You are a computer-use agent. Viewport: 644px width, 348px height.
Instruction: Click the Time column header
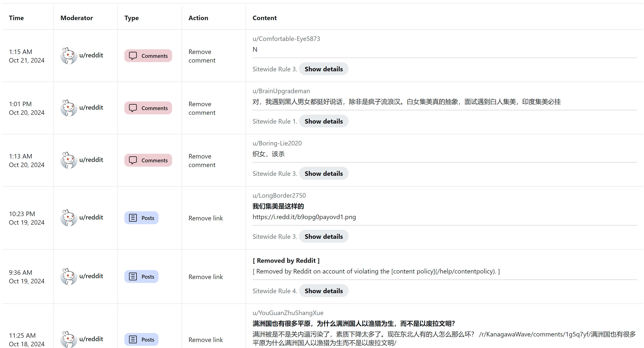click(x=16, y=18)
